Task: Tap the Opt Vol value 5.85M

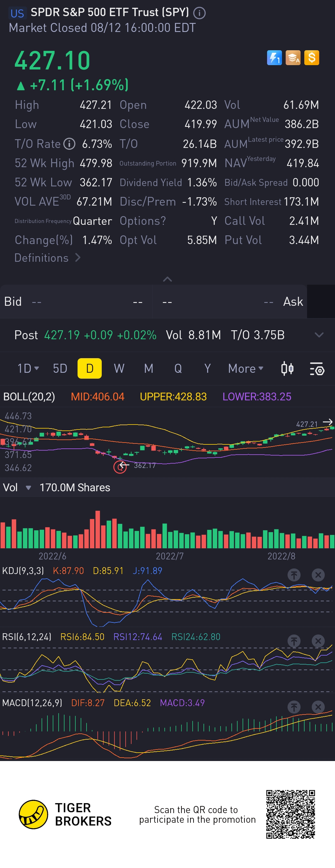Action: click(202, 240)
